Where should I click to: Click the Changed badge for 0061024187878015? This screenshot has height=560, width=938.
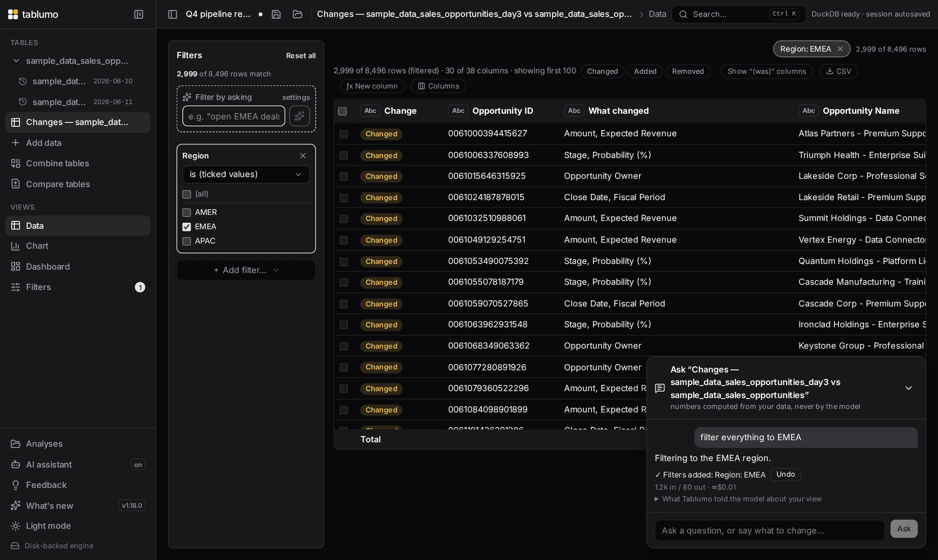(x=381, y=198)
